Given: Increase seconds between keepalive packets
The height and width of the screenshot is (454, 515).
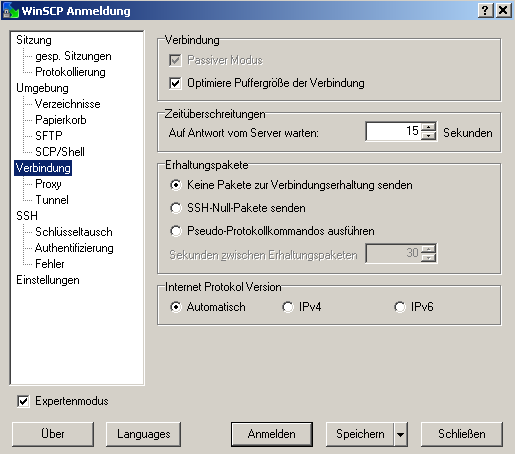Looking at the screenshot, I should point(428,249).
